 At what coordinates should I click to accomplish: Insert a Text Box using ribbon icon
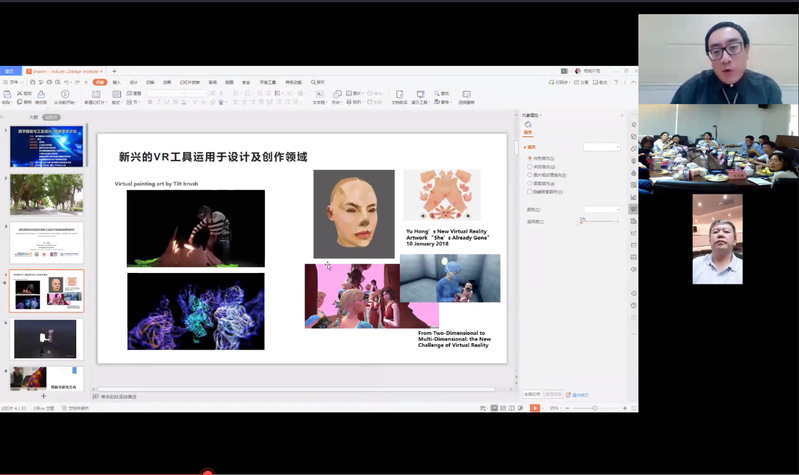click(x=319, y=94)
